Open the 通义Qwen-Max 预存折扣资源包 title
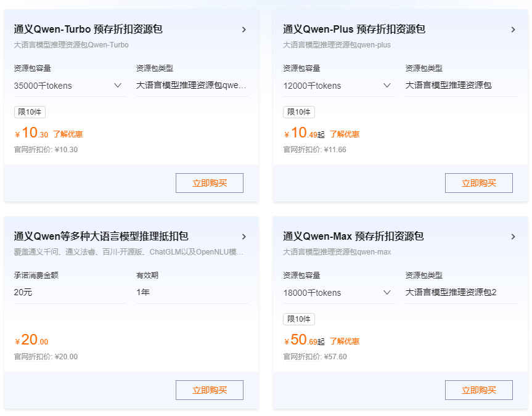This screenshot has width=532, height=416. tap(353, 237)
